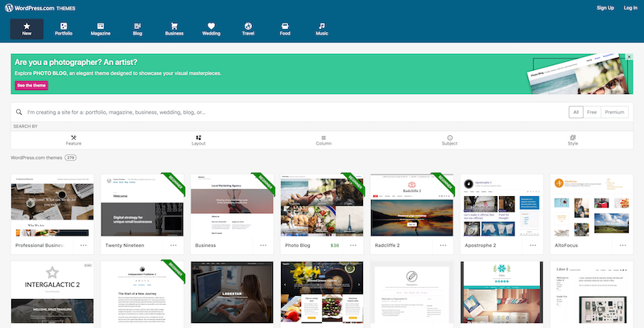Viewport: 644px width, 328px height.
Task: Select the New star category
Action: coord(27,29)
